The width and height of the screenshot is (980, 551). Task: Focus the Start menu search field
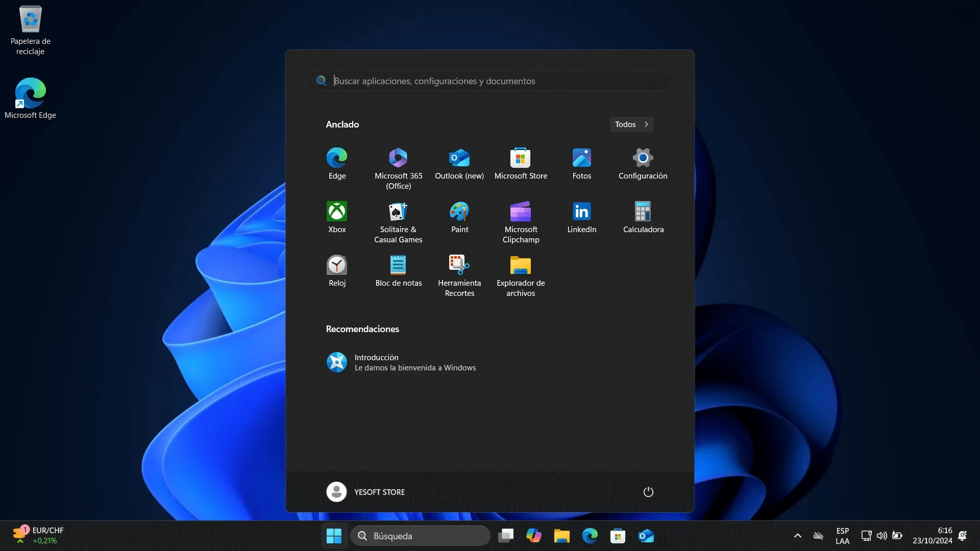(x=490, y=81)
